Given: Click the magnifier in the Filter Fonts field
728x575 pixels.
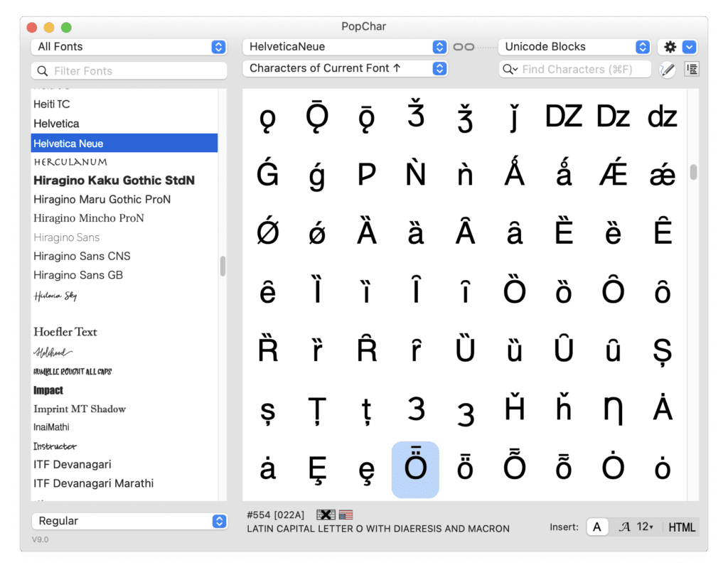Looking at the screenshot, I should (x=42, y=71).
